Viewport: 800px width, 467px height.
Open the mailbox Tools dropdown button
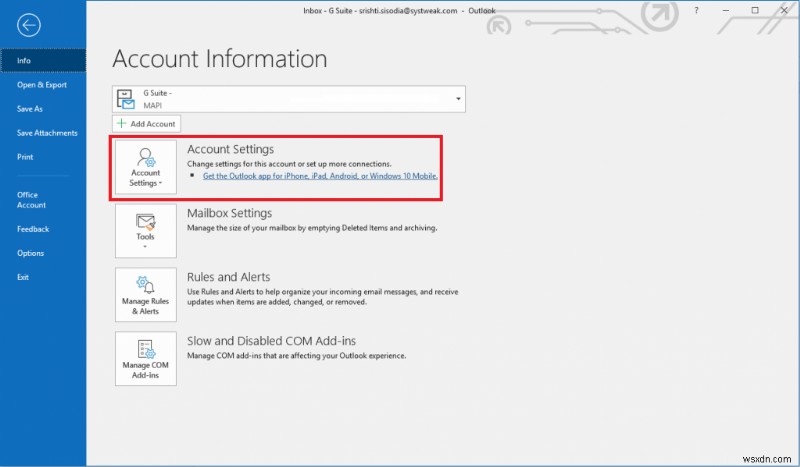click(146, 231)
